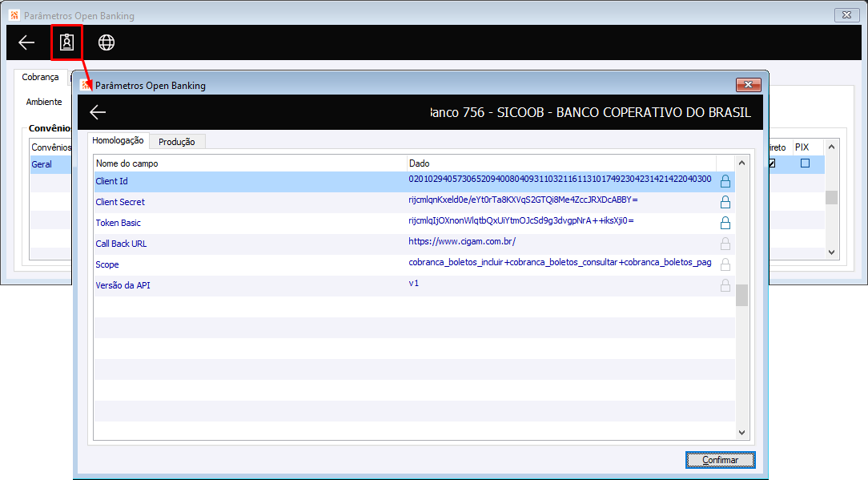Click scroll down arrow in field list
Screen dimensions: 868x480
(741, 433)
